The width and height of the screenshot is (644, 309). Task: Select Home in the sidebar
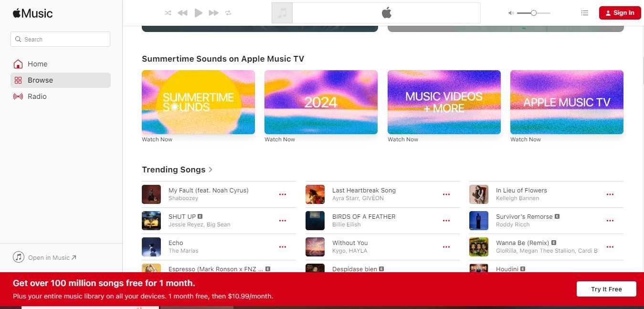click(37, 64)
